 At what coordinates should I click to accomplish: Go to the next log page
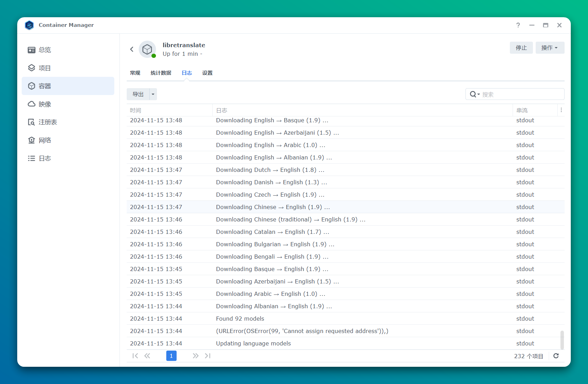[x=196, y=356]
